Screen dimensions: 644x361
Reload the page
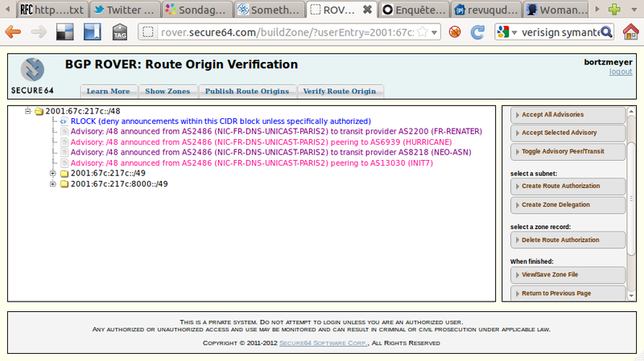[477, 32]
